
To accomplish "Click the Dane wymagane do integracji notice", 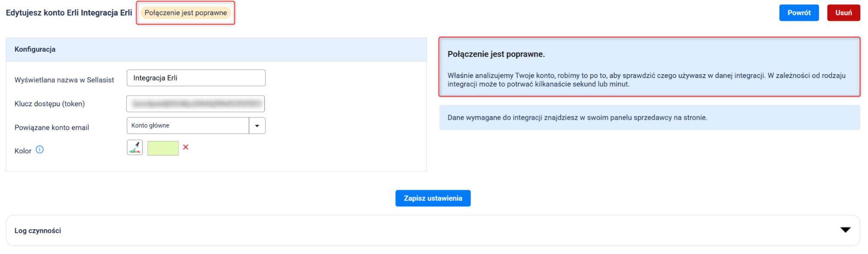I will tap(649, 118).
